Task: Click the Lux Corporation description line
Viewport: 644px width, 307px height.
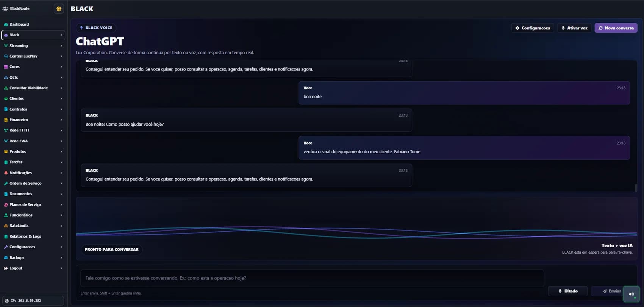Action: pyautogui.click(x=165, y=53)
